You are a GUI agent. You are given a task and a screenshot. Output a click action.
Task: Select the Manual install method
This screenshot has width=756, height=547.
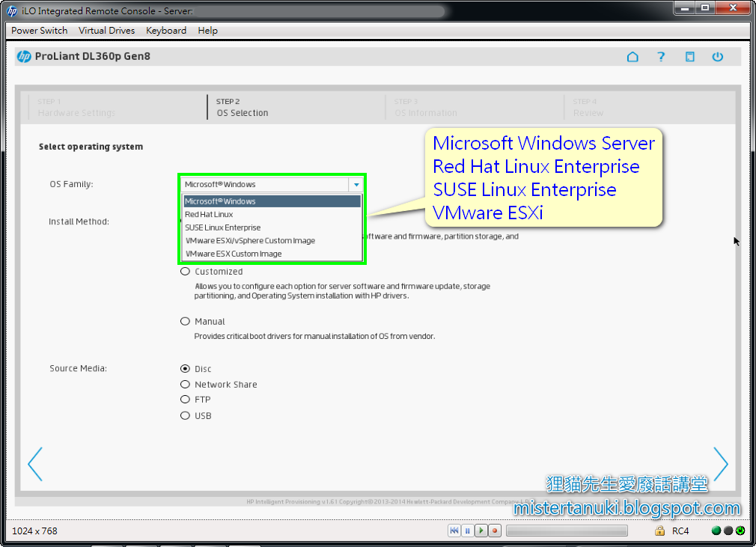coord(185,321)
